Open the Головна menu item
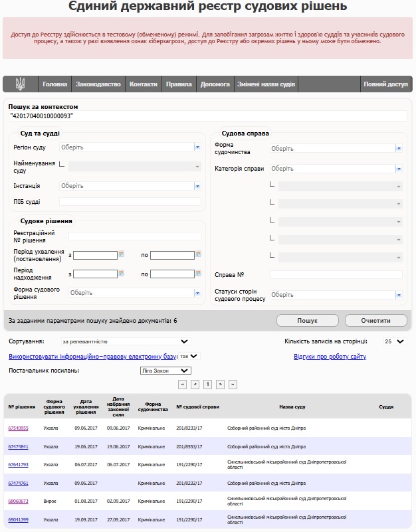The image size is (416, 532). tap(54, 84)
